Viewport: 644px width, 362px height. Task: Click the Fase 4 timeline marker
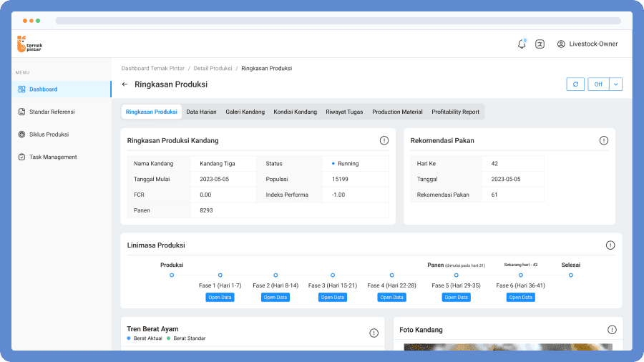[392, 275]
